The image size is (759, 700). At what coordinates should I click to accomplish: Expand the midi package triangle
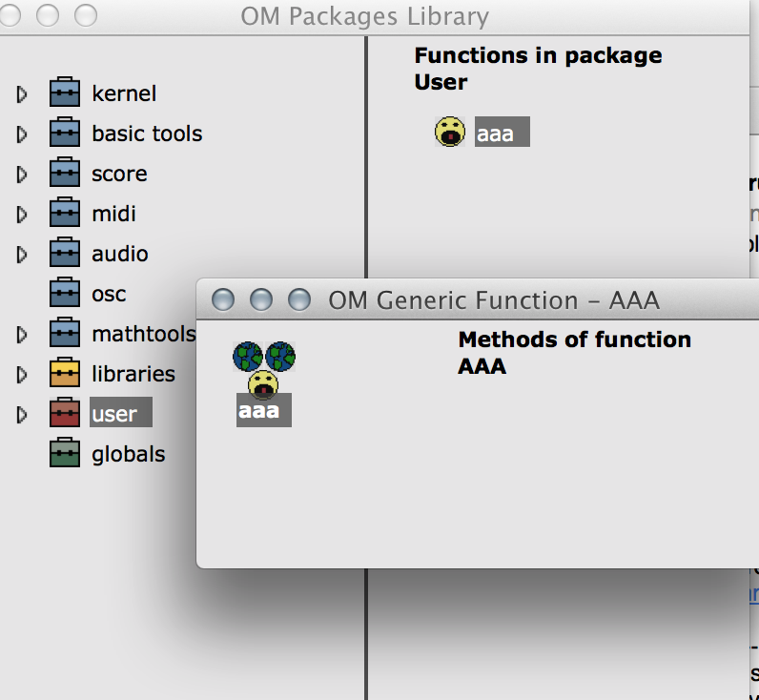21,215
